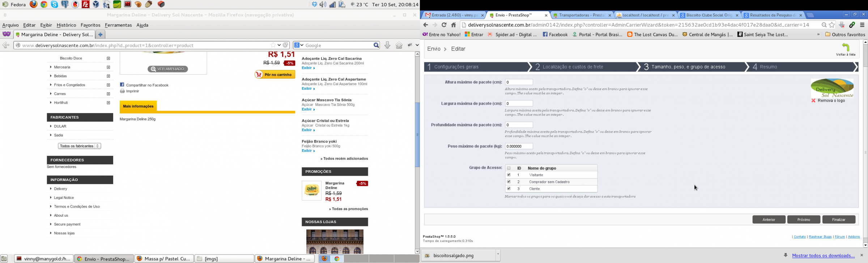868x263 pixels.
Task: Click the Margarina Deline promotion thumbnail
Action: pos(311,191)
